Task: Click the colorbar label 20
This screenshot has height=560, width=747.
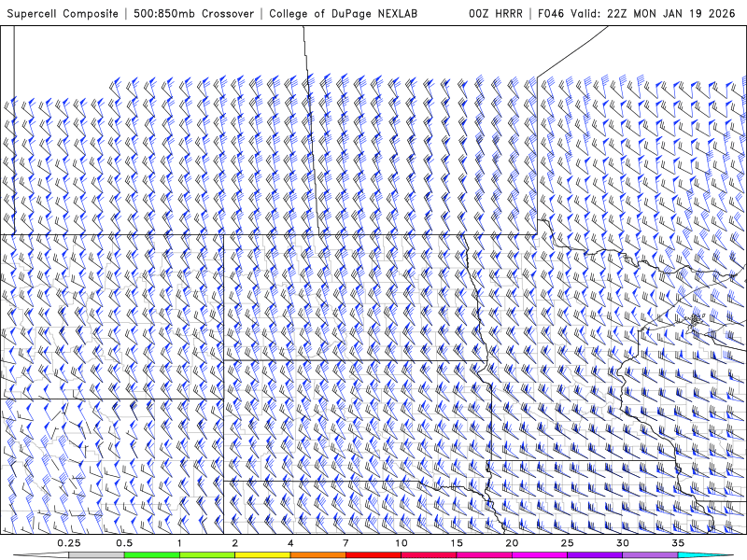Action: click(x=512, y=543)
